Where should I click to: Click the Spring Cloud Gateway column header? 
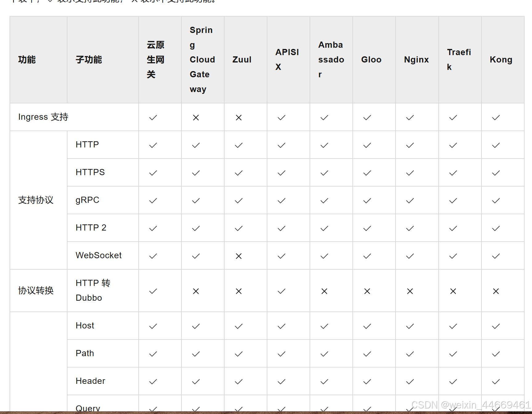click(202, 60)
